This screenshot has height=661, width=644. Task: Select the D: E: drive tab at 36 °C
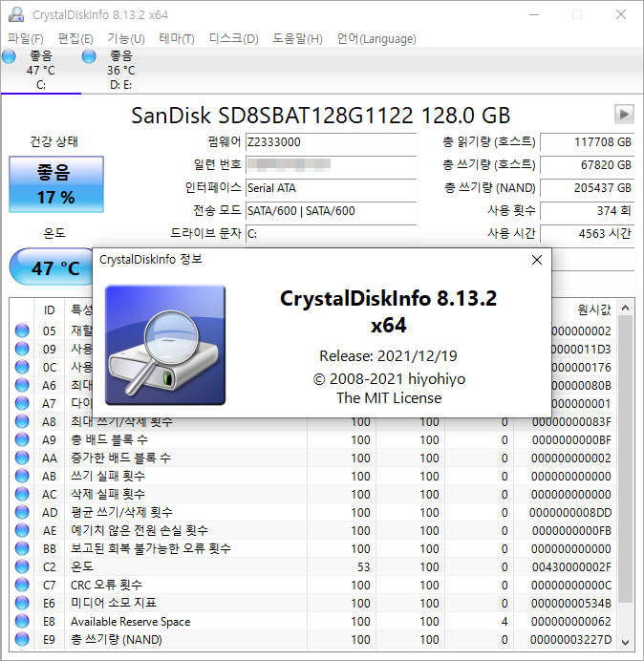coord(121,70)
